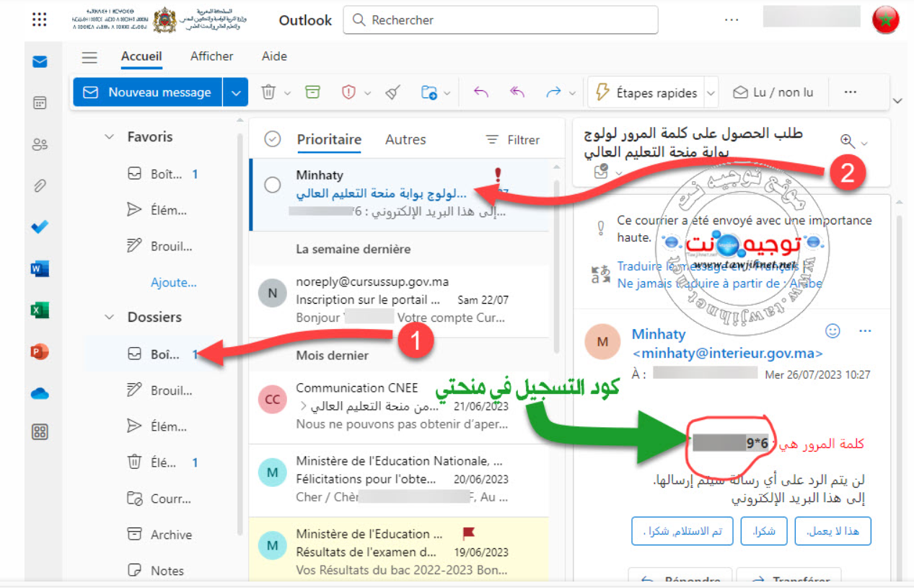The height and width of the screenshot is (588, 914).
Task: Open Delete options dropdown arrow
Action: [x=287, y=93]
